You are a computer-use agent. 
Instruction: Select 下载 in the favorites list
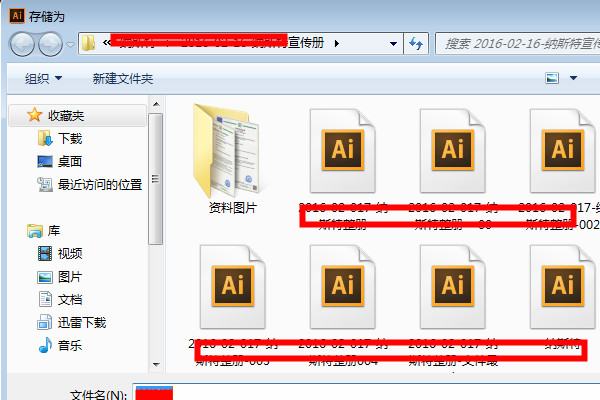(60, 138)
